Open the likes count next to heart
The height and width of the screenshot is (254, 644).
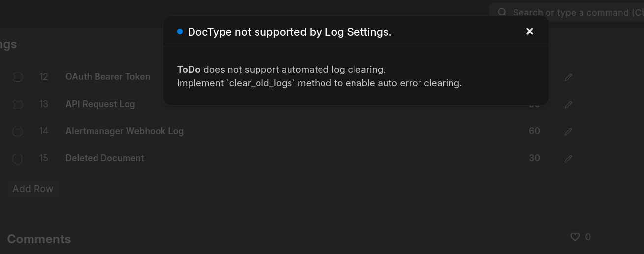coord(588,237)
